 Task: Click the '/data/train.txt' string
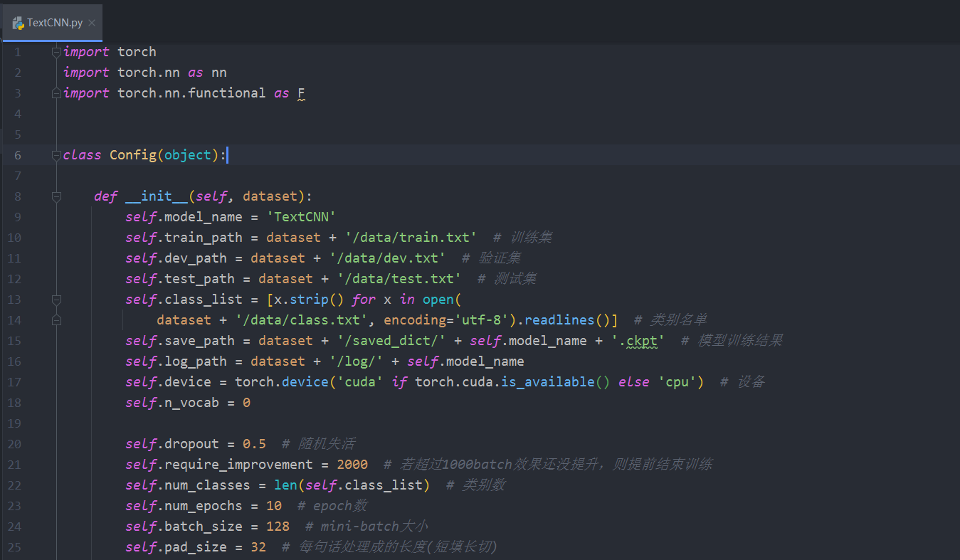coord(411,238)
